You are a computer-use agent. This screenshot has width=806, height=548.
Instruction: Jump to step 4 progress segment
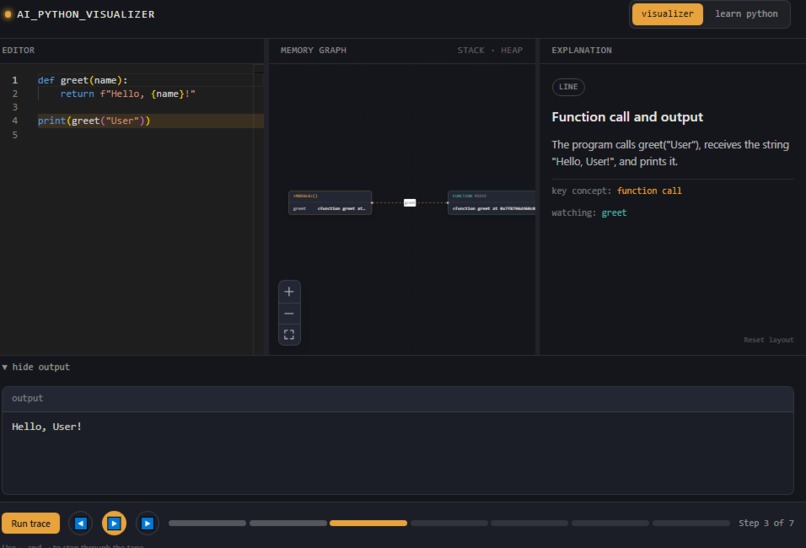449,523
